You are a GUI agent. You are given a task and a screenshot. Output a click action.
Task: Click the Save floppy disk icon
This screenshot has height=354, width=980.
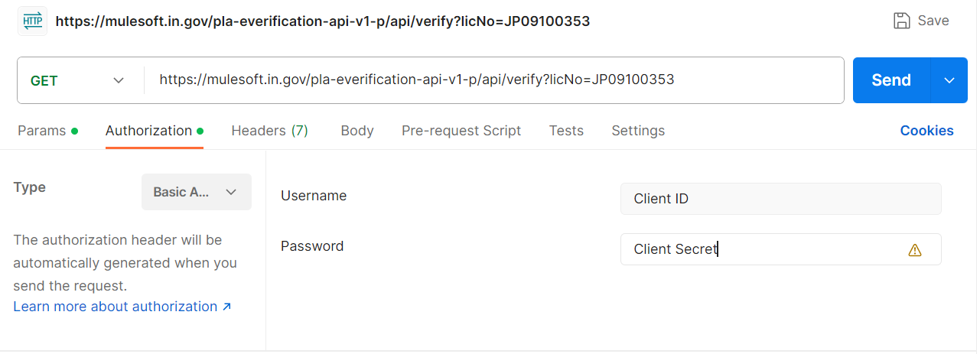click(902, 21)
